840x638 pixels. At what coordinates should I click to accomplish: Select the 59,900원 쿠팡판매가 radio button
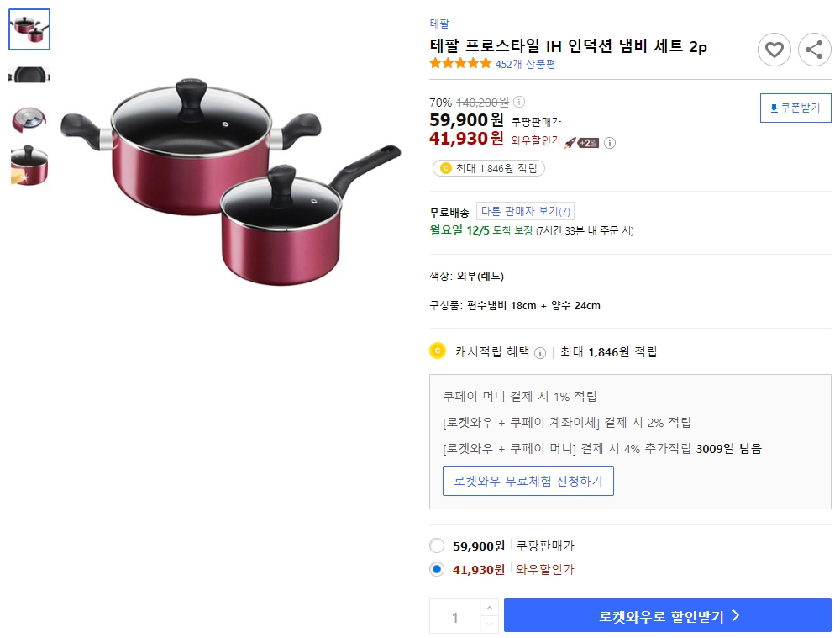point(436,546)
